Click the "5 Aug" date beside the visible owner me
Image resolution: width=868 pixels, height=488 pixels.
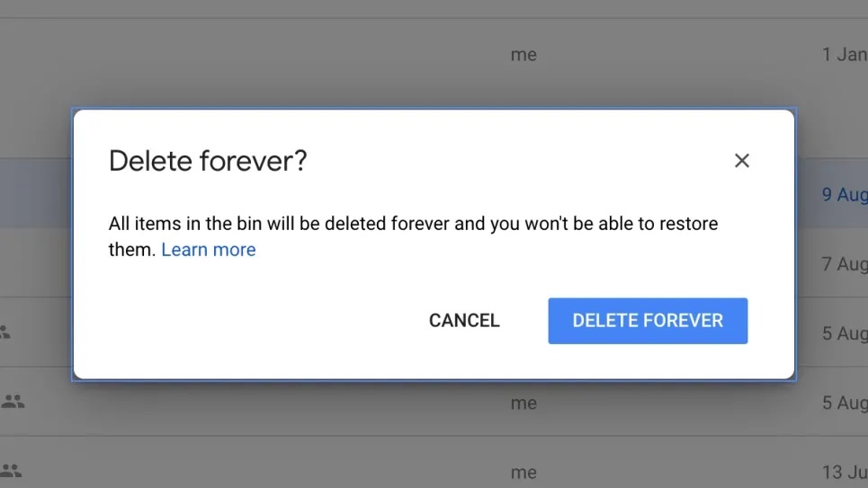(x=844, y=404)
